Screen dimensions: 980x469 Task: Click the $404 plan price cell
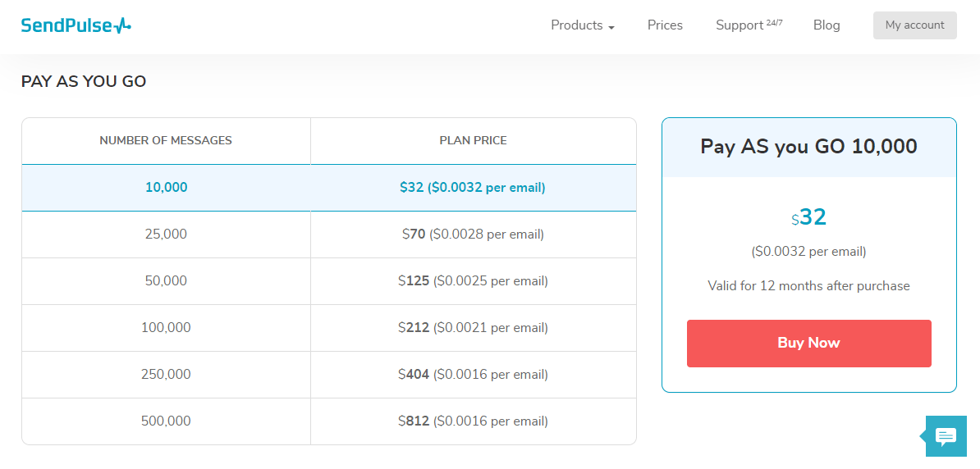pos(473,375)
